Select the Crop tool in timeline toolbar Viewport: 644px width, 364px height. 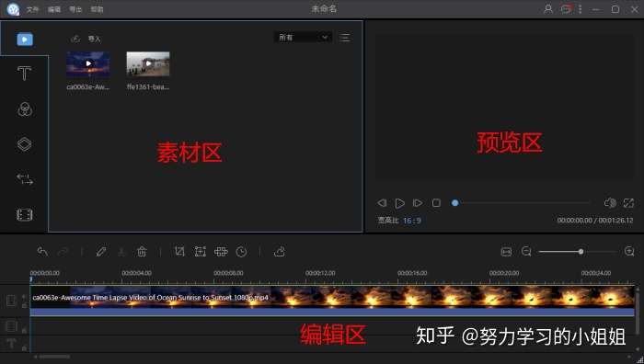click(x=179, y=252)
